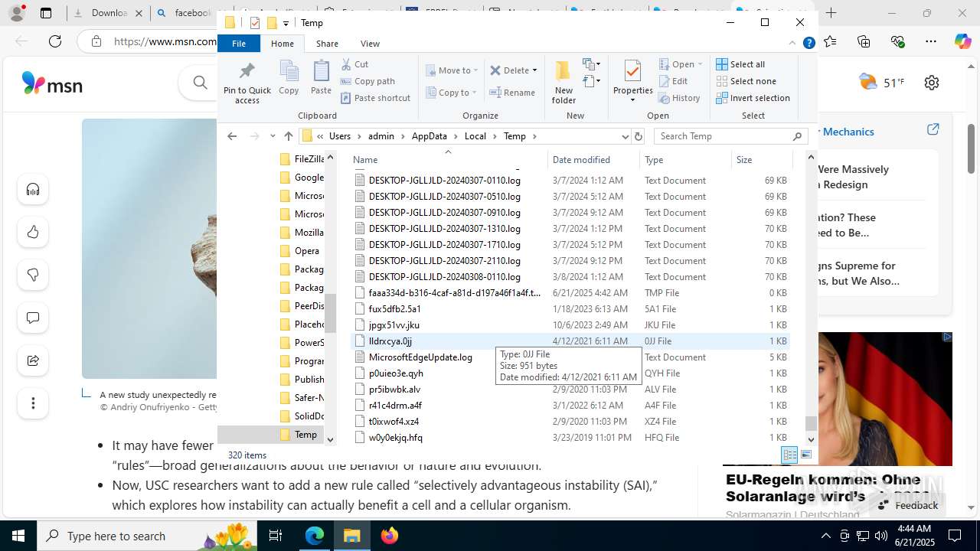Open Task View on taskbar

pos(276,536)
